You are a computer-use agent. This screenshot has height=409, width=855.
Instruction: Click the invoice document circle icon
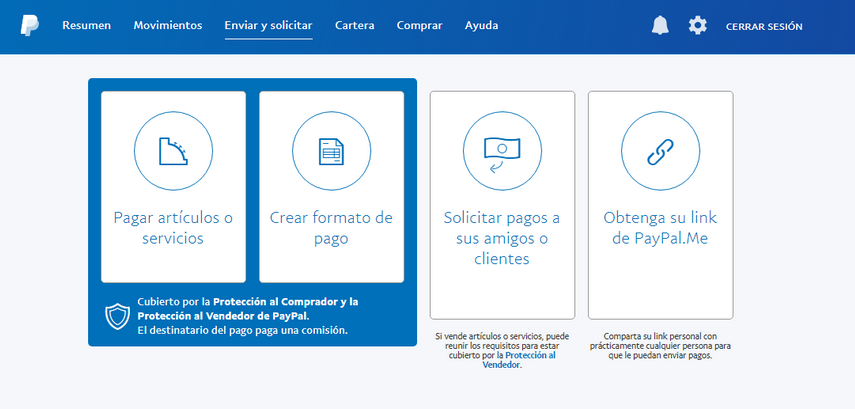[332, 151]
